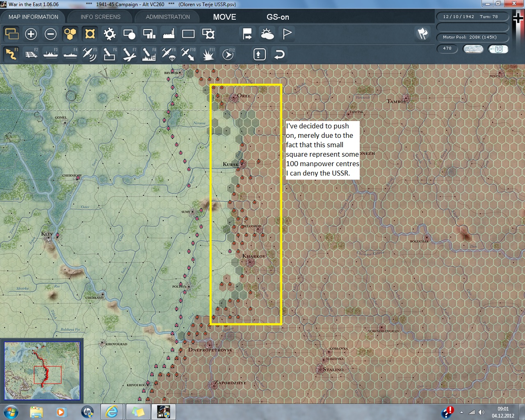Click the Motor Pool 208K display

472,37
